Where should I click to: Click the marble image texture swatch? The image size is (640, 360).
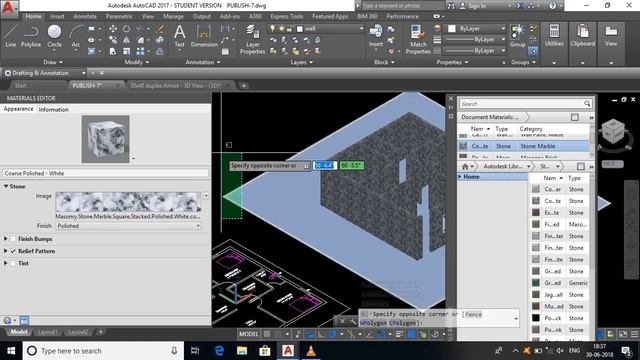click(128, 202)
